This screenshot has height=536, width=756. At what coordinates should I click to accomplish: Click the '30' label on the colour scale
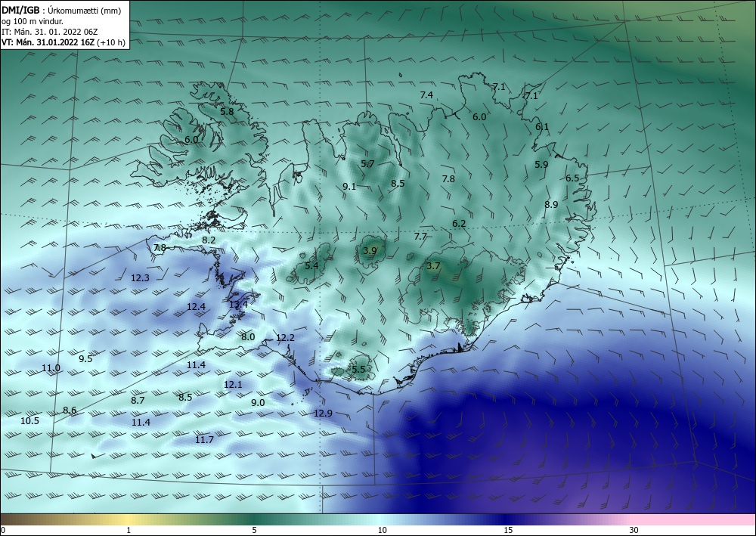coord(634,530)
